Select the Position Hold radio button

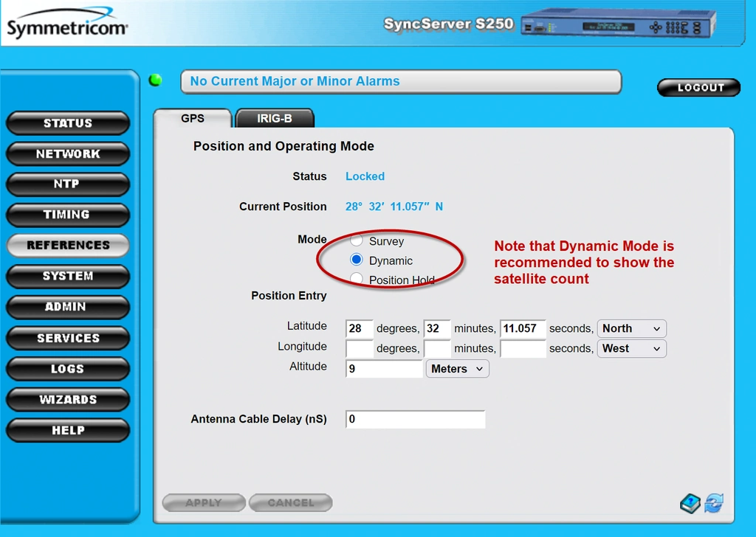(357, 278)
